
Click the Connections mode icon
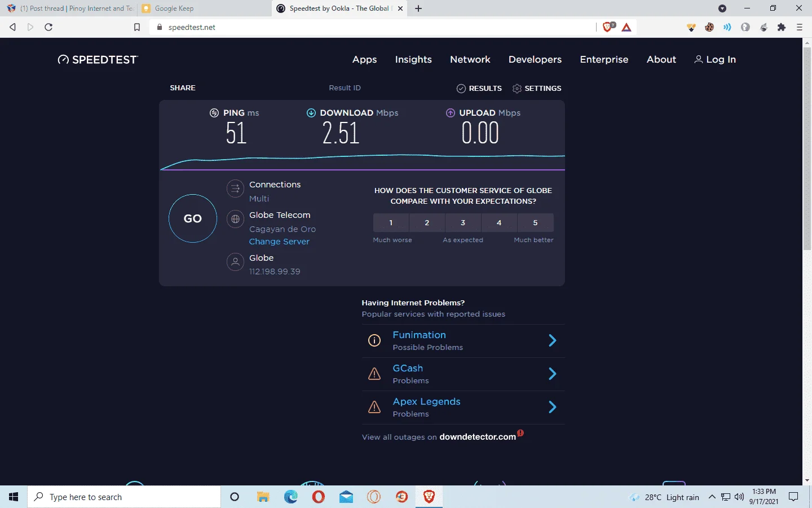pyautogui.click(x=235, y=189)
